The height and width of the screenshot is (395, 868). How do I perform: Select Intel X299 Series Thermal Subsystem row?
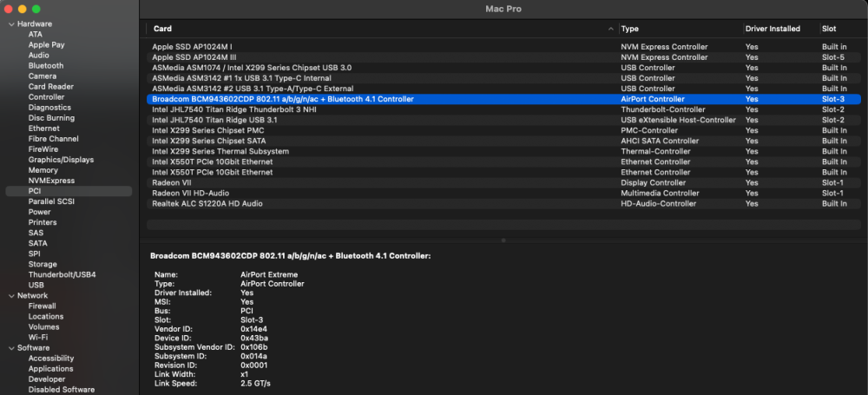(503, 152)
